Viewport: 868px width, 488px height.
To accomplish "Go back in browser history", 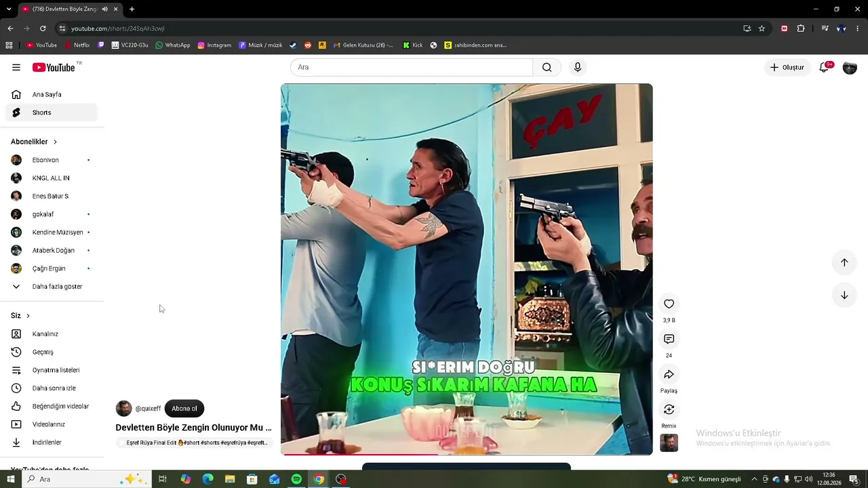I will pos(10,28).
